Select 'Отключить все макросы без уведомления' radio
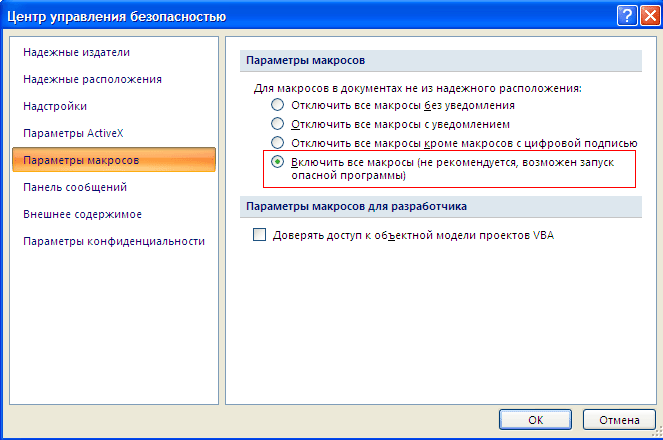The image size is (663, 440). click(277, 105)
